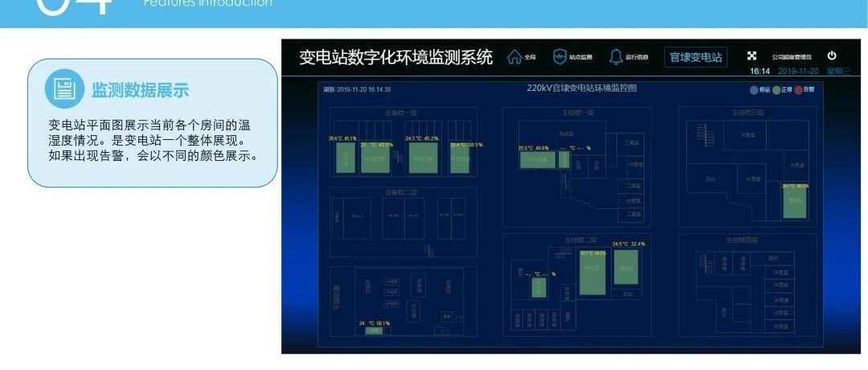Click title 220kV官埭变电站环境监控图
This screenshot has height=370, width=868.
coord(581,88)
